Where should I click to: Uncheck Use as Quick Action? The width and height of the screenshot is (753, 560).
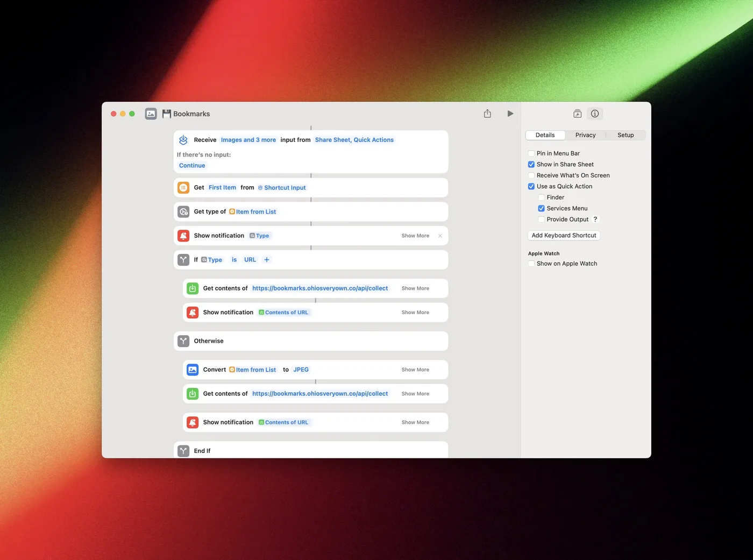[x=531, y=187]
